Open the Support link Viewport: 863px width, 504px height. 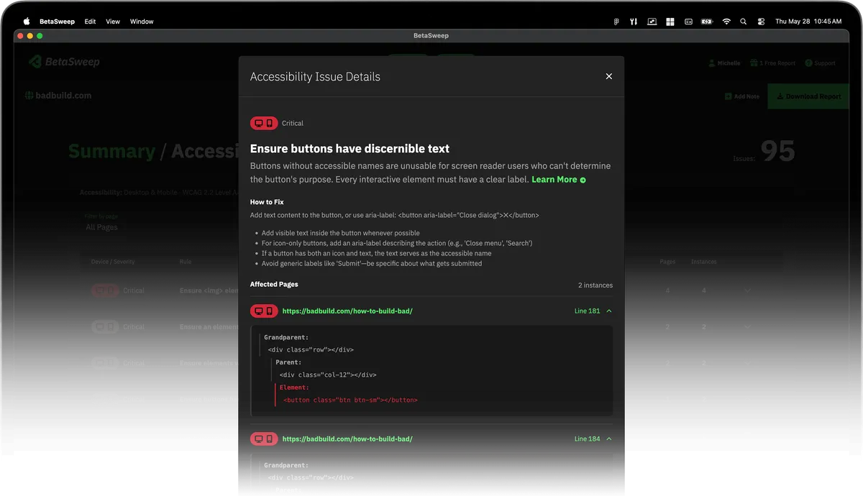tap(820, 63)
